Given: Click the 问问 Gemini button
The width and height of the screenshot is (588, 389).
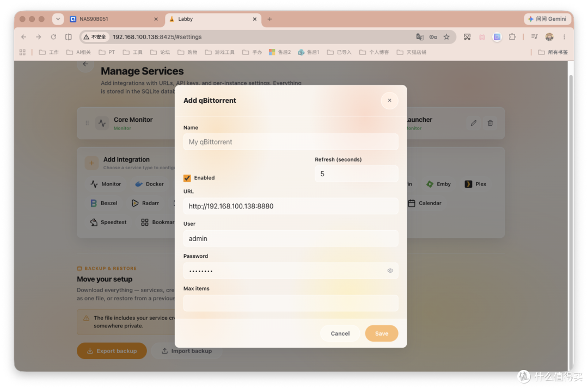Looking at the screenshot, I should point(547,18).
